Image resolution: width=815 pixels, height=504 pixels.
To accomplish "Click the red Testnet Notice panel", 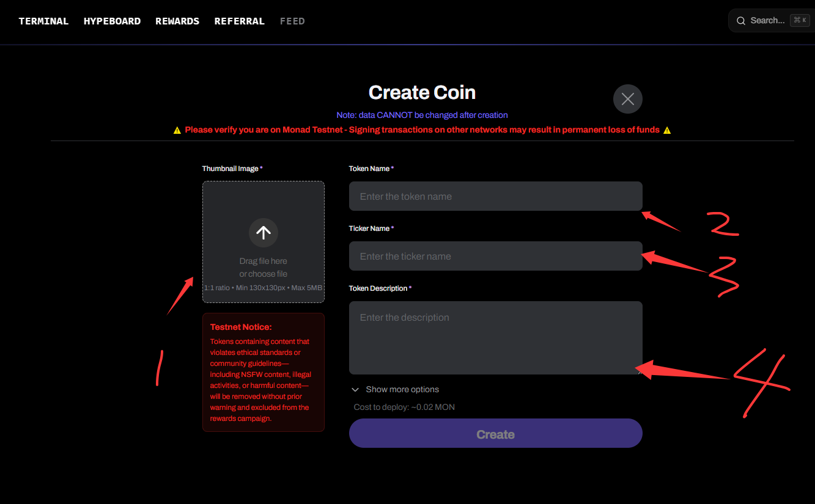I will click(x=264, y=373).
